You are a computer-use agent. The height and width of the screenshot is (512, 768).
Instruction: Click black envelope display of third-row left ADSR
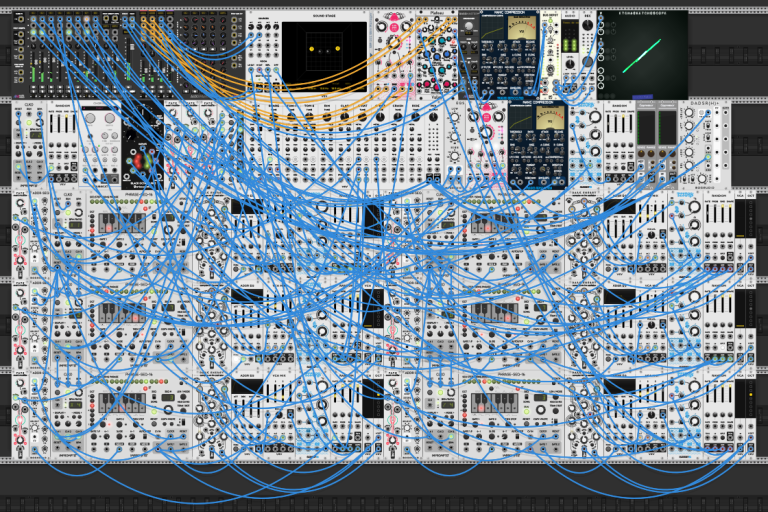[247, 206]
